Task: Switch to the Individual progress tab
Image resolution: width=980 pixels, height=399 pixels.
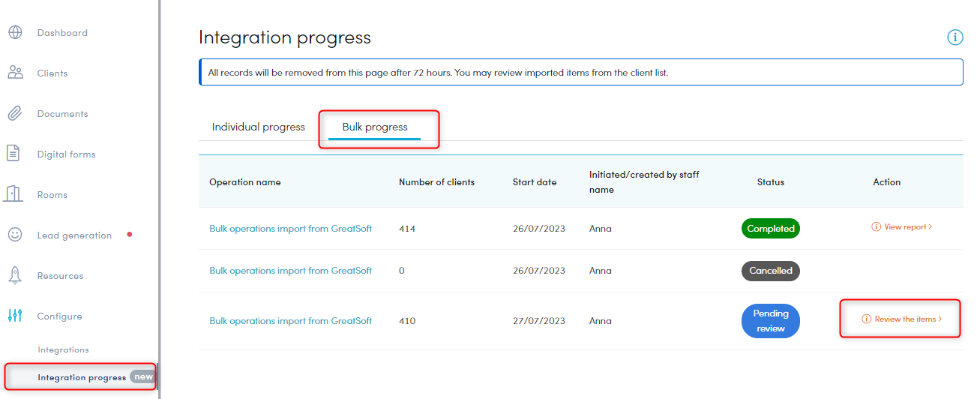Action: (259, 127)
